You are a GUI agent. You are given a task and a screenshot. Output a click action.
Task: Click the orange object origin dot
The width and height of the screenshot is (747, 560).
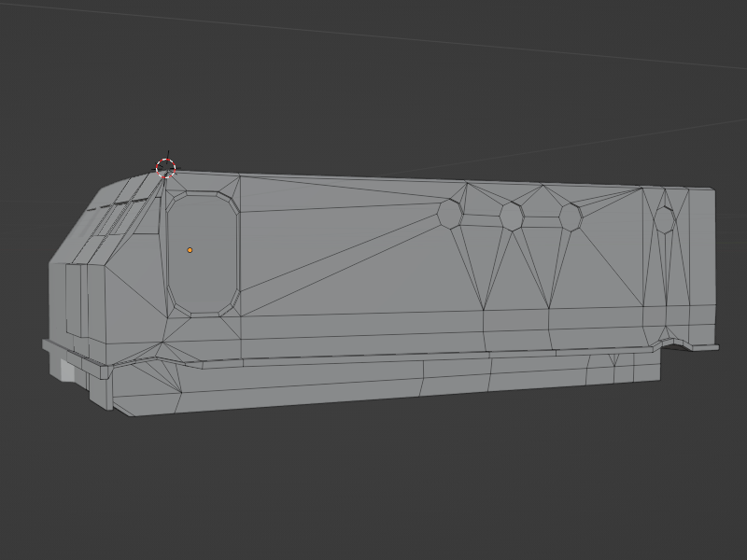(x=190, y=250)
